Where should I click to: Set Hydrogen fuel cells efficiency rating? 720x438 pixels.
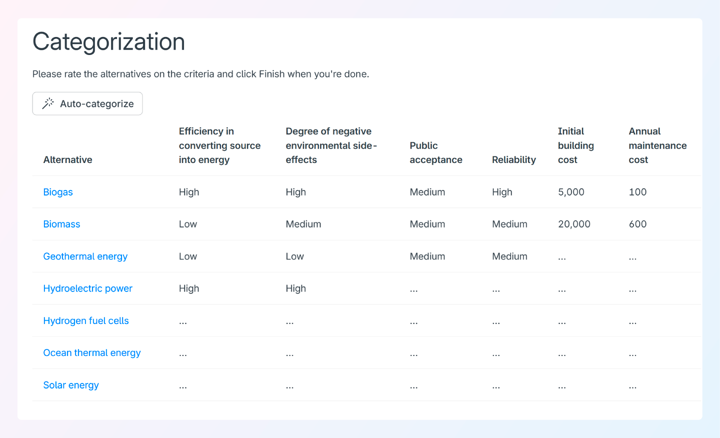(x=183, y=322)
